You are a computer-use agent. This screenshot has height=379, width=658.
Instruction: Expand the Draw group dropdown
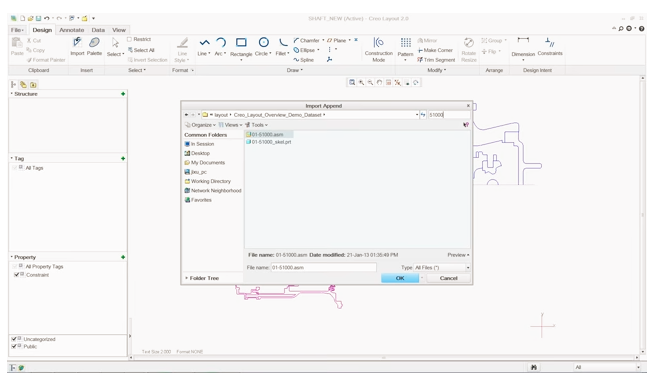295,70
